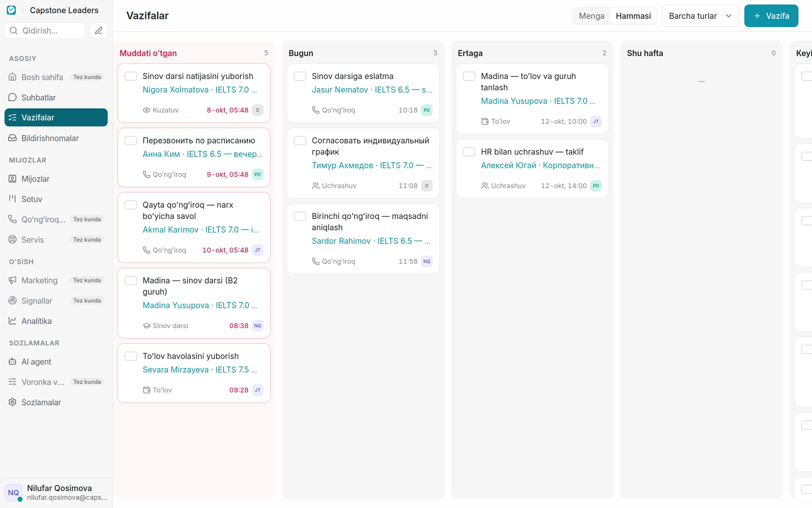
Task: Tick 'To'lov havolasini yuborish' checkbox
Action: tap(131, 356)
